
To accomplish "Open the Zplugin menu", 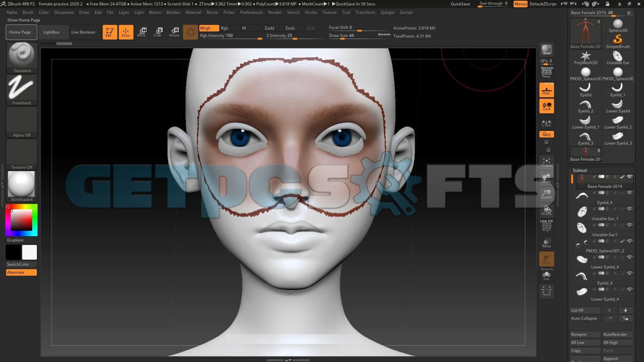I will 387,12.
